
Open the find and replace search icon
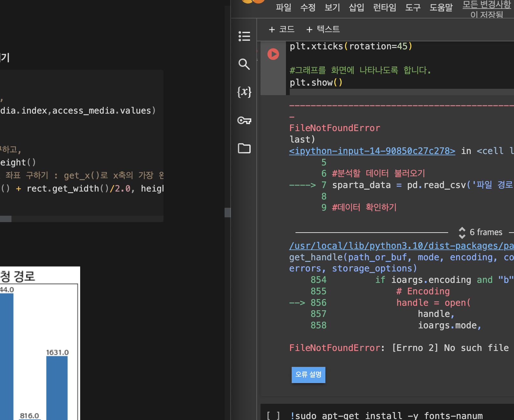(244, 64)
